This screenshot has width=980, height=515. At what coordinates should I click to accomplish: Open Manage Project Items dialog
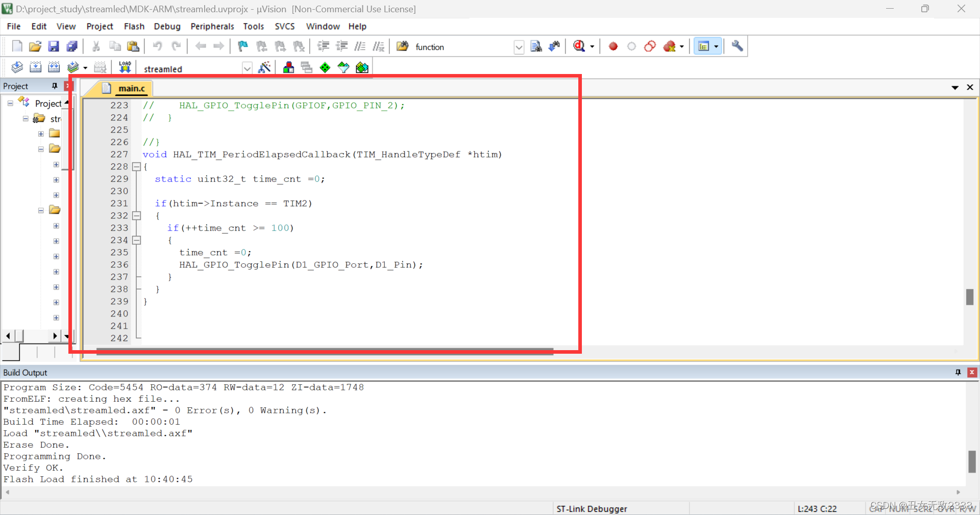(288, 67)
